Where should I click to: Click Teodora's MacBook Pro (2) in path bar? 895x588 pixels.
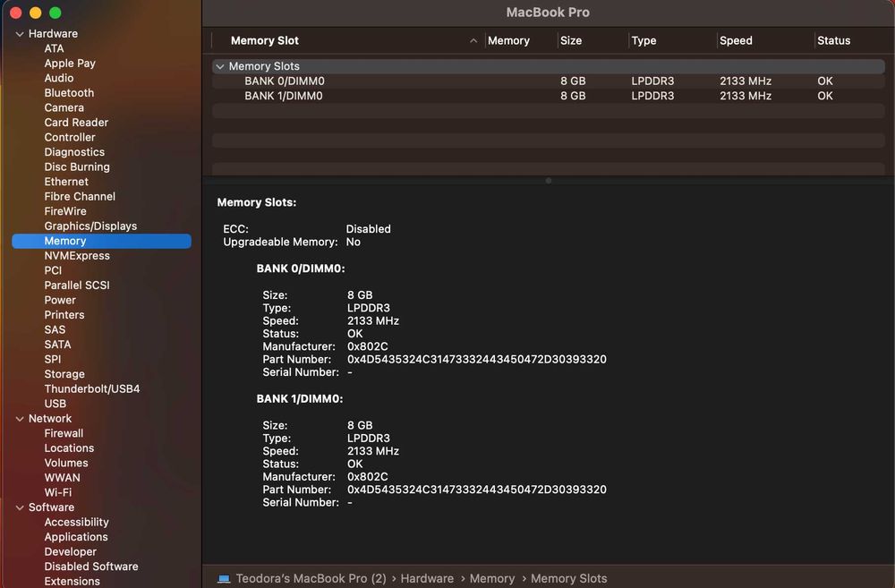[311, 579]
